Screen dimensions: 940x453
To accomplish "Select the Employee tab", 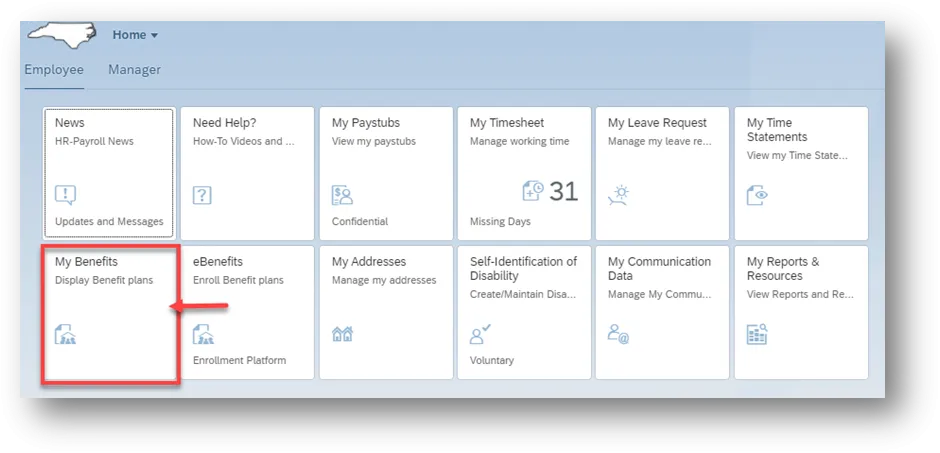I will click(54, 70).
